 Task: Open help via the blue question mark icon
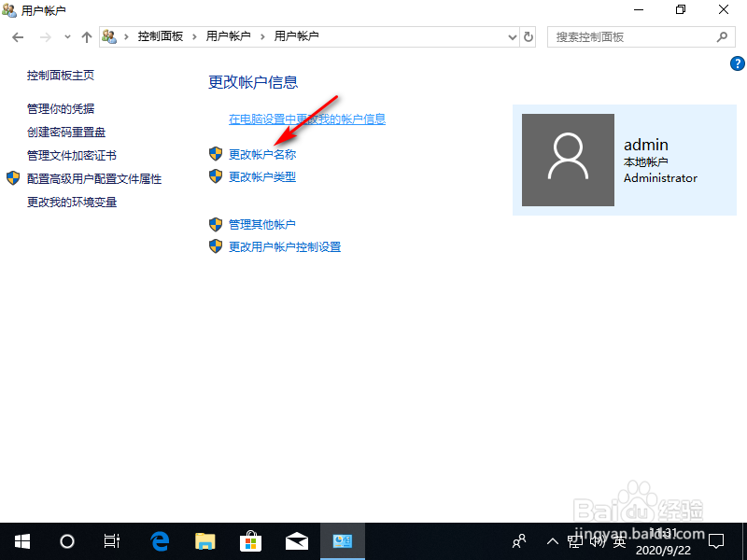click(737, 63)
